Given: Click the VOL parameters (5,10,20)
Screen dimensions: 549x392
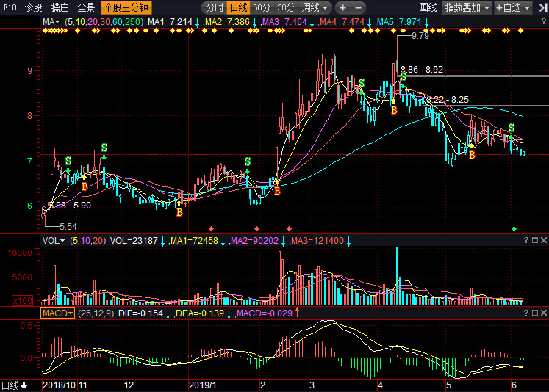Looking at the screenshot, I should coord(88,241).
